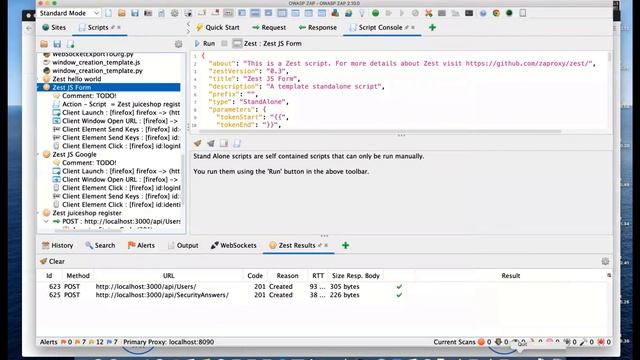Image resolution: width=640 pixels, height=360 pixels.
Task: Click the green circle toolbar icon
Action: point(375,13)
